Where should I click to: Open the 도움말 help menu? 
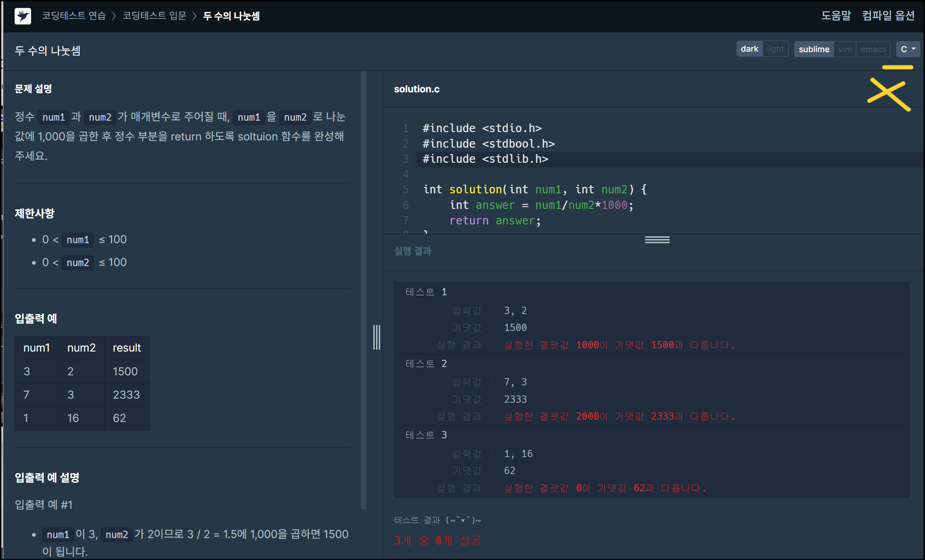[x=835, y=16]
